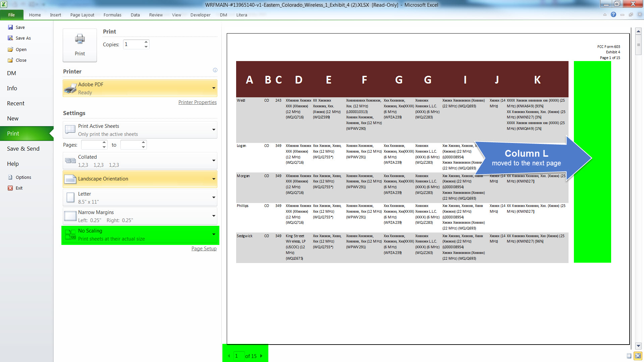Screen dimensions: 644x362
Task: Select New in the Backstage menu
Action: coord(27,118)
